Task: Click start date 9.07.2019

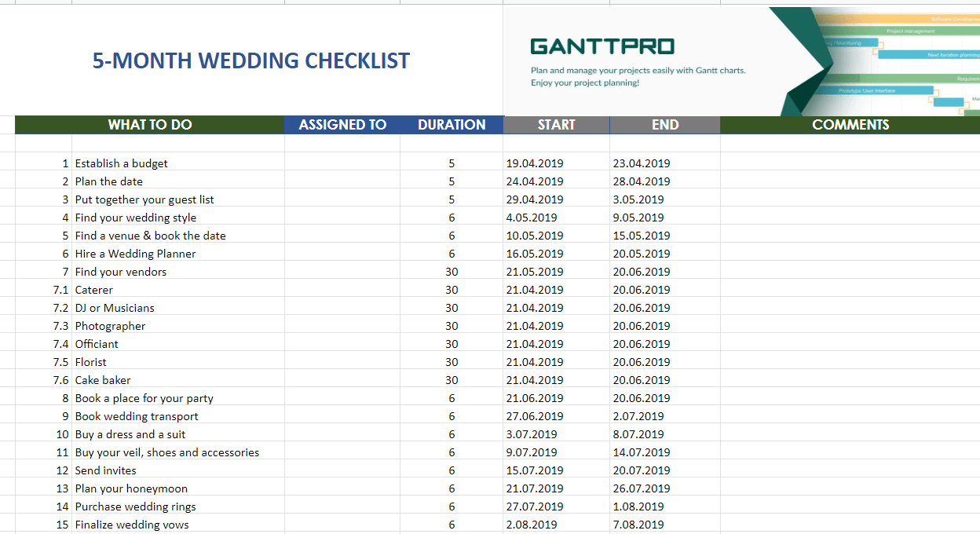Action: click(x=557, y=452)
